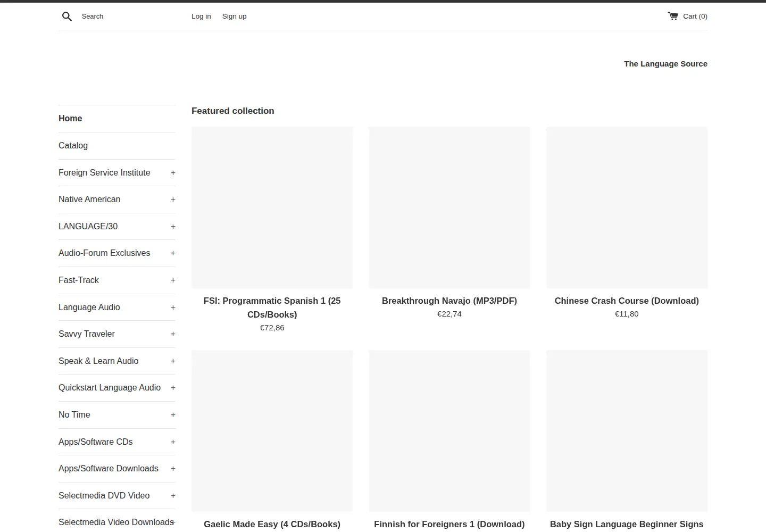Open Gaelic Made Easy product image
The image size is (766, 532).
click(x=272, y=431)
